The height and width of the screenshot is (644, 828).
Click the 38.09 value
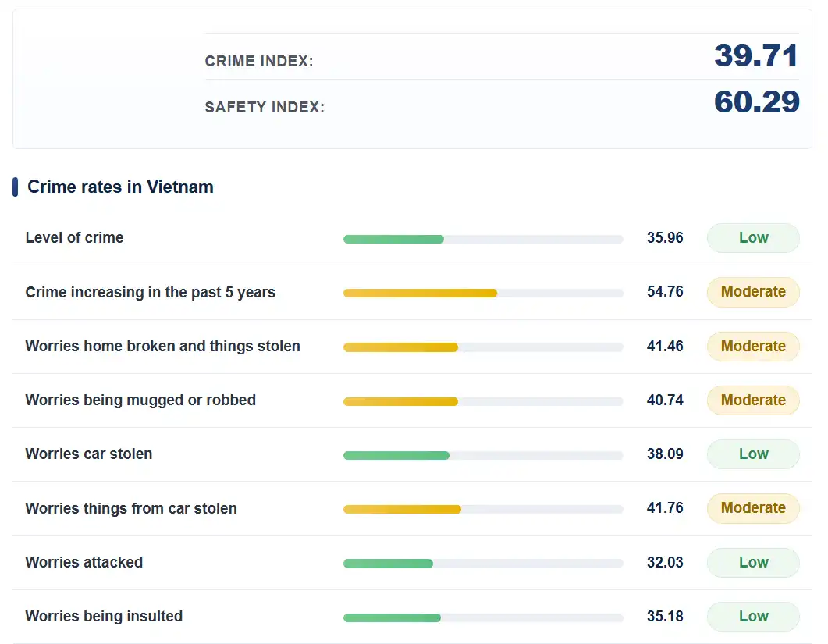click(x=665, y=454)
